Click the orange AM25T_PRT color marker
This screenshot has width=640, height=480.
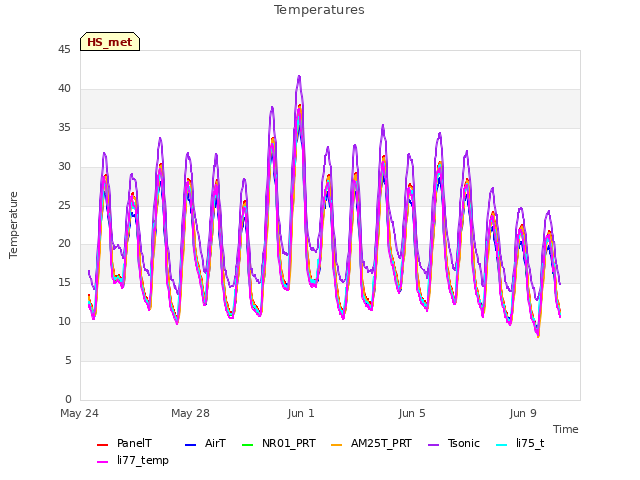point(336,444)
